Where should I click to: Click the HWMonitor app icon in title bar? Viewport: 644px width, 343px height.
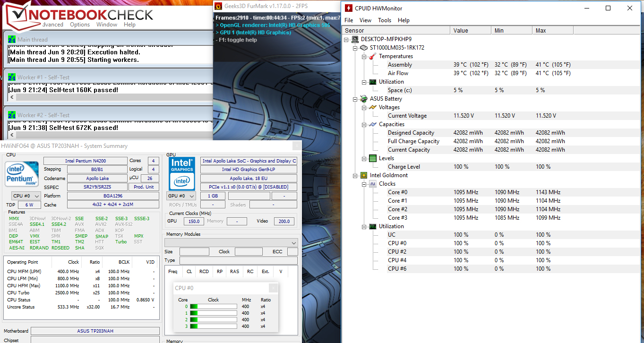coord(349,8)
